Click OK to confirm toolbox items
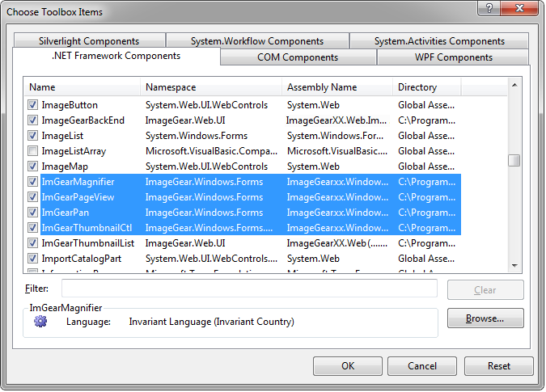 (348, 366)
